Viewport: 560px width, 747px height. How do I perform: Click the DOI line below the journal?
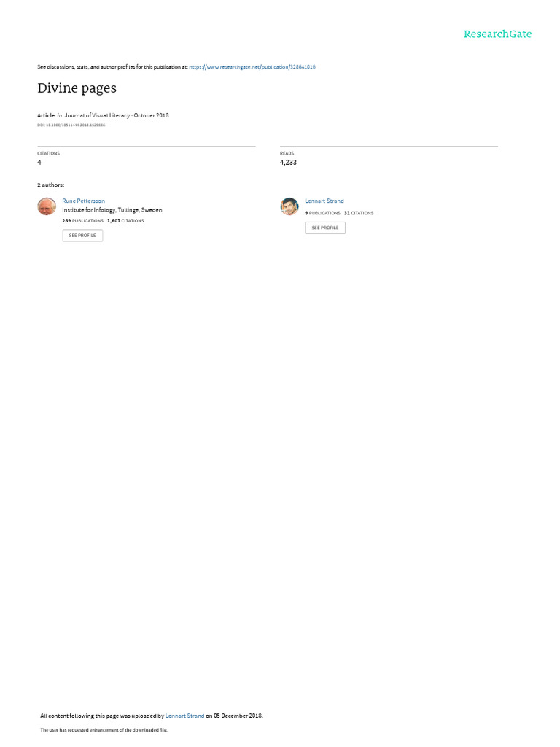coord(71,125)
